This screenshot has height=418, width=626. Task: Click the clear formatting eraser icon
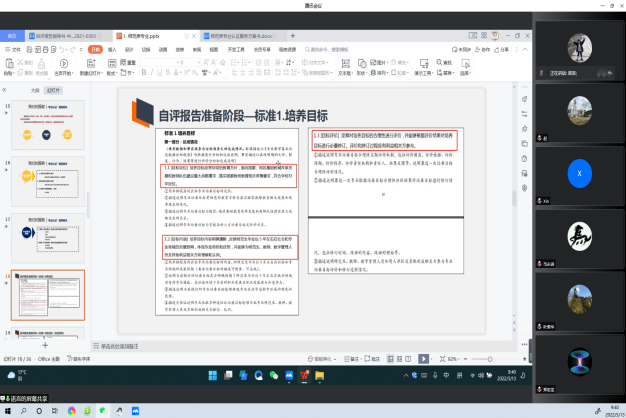(x=223, y=62)
